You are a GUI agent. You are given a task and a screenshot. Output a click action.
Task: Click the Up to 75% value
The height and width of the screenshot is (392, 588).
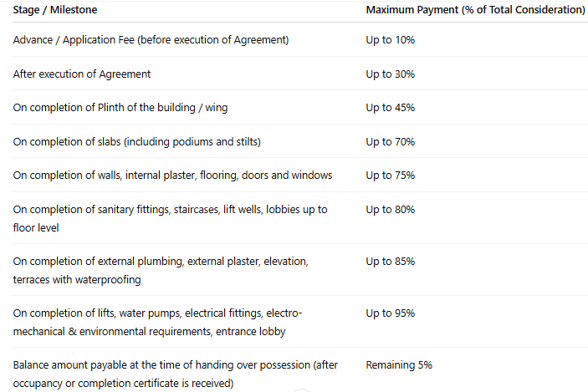[x=390, y=175]
